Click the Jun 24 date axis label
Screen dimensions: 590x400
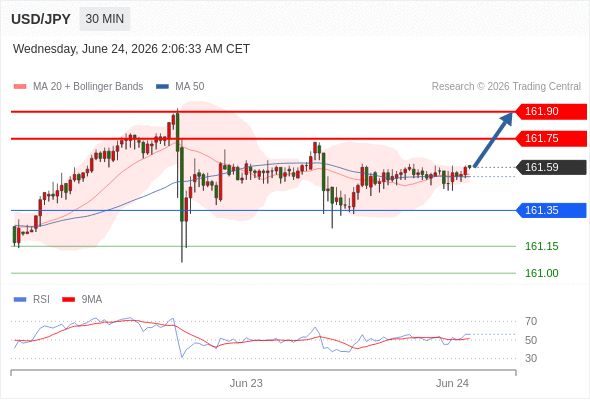[x=452, y=383]
